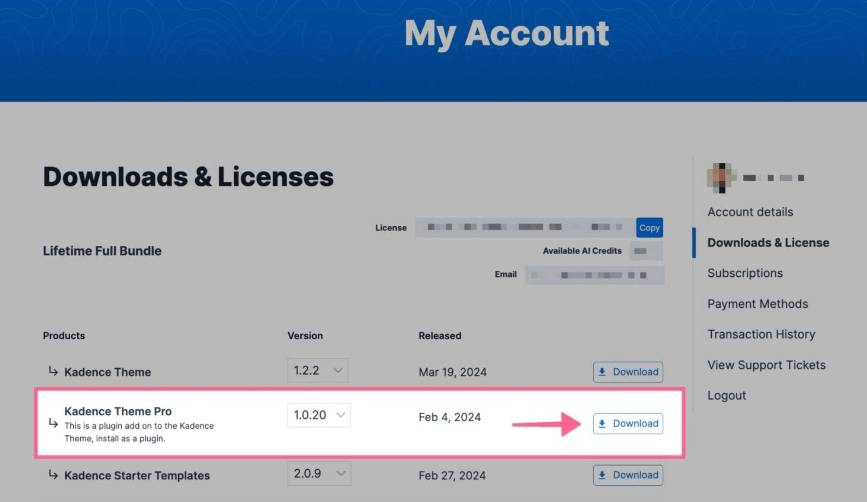Go to Account details in sidebar

click(x=750, y=212)
